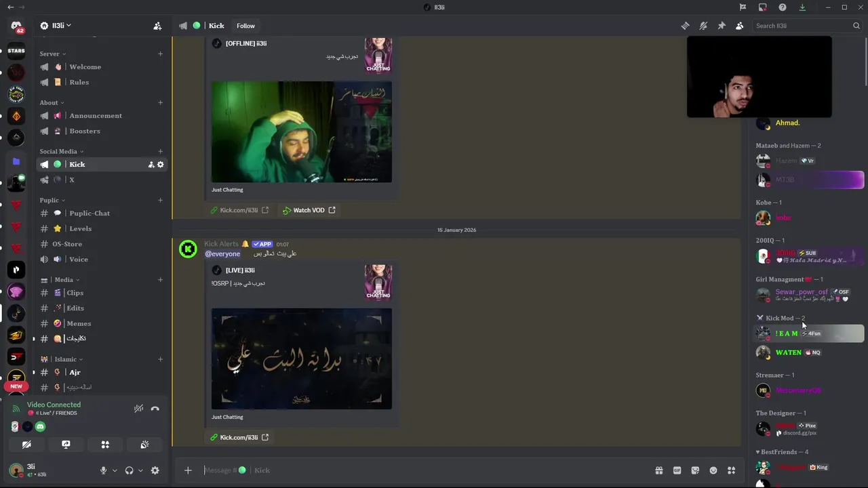The height and width of the screenshot is (488, 868).
Task: Open the Boosters channel
Action: [102, 131]
